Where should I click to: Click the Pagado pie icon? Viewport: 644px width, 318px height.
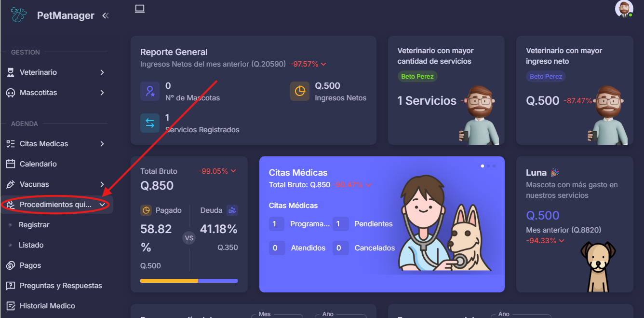pos(146,210)
